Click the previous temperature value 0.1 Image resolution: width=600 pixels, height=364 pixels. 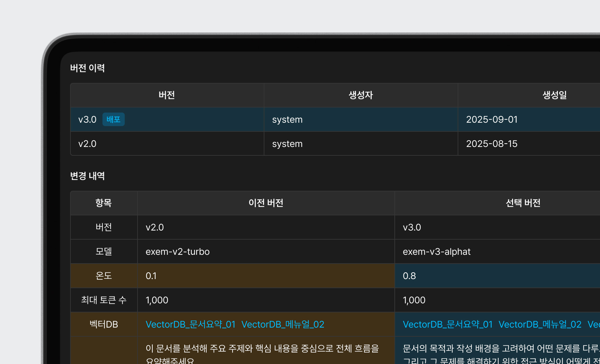(151, 276)
